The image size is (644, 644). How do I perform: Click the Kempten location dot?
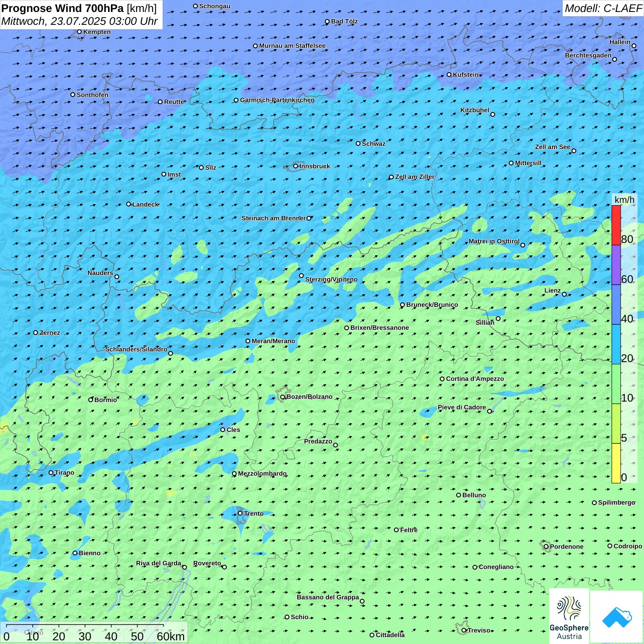(x=80, y=32)
